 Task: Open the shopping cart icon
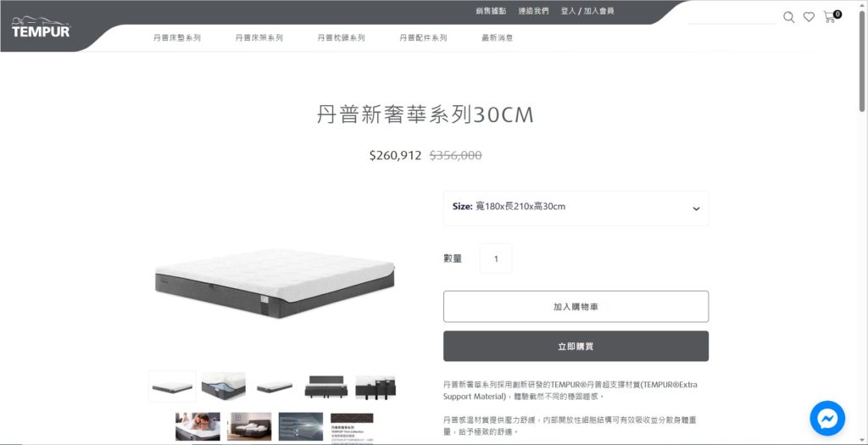[830, 17]
